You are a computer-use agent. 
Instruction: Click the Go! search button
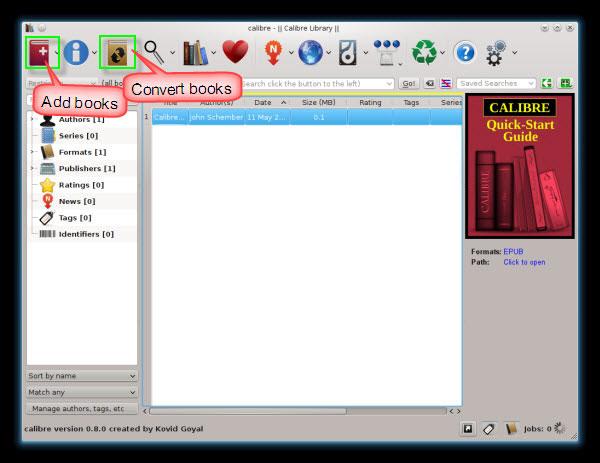tap(409, 83)
